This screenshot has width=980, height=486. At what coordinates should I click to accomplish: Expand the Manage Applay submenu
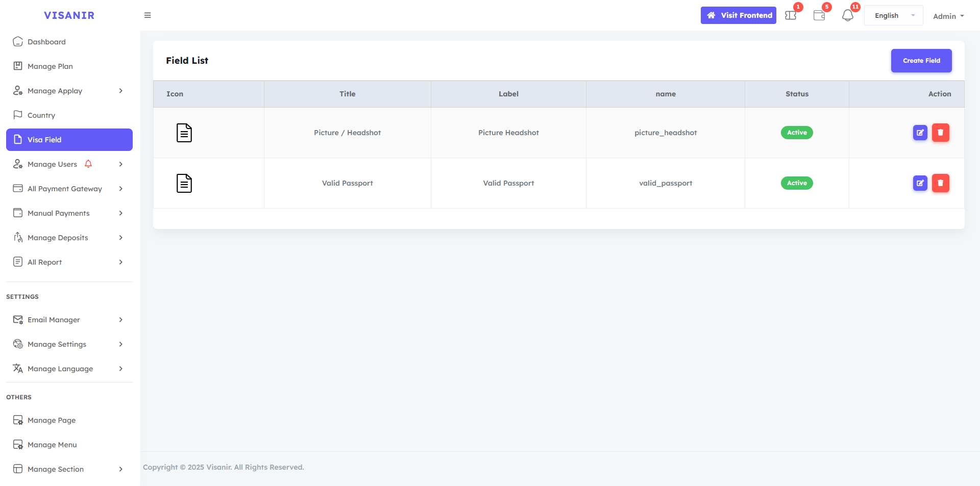(x=69, y=91)
